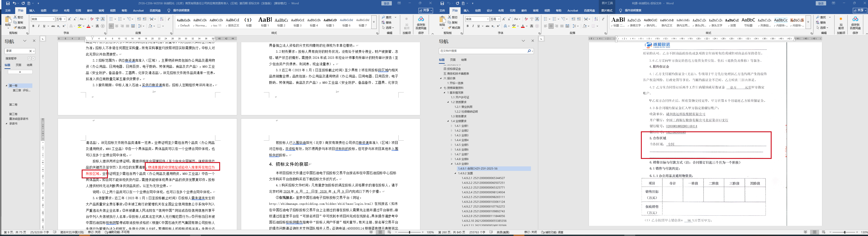The image size is (868, 236).
Task: Click the 登录 button in the left window
Action: (x=386, y=3)
